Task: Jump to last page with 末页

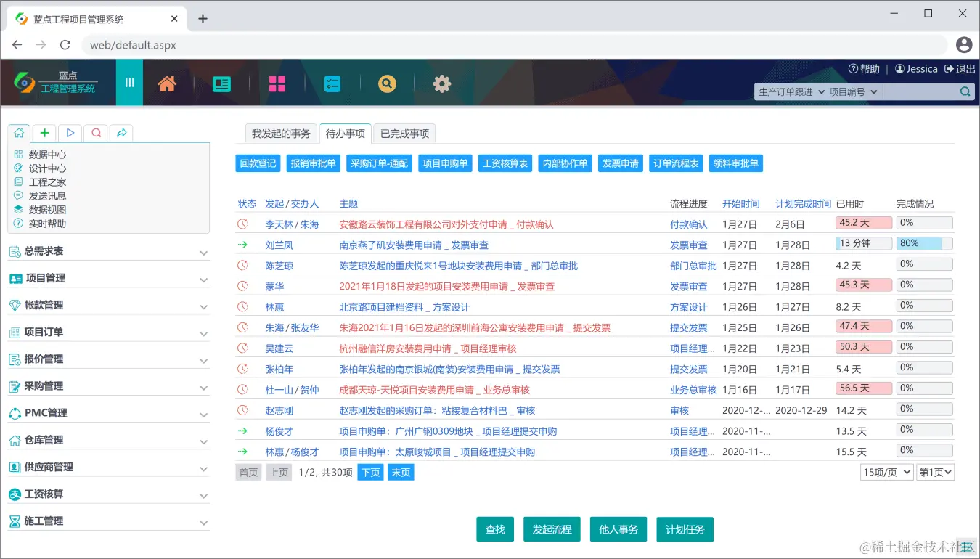Action: point(401,473)
